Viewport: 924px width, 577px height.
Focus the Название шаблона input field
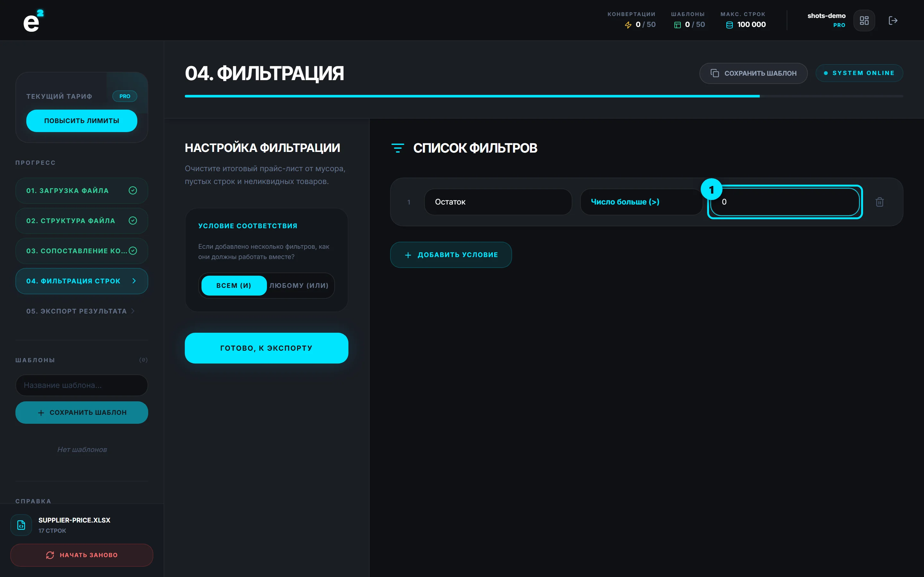tap(82, 385)
